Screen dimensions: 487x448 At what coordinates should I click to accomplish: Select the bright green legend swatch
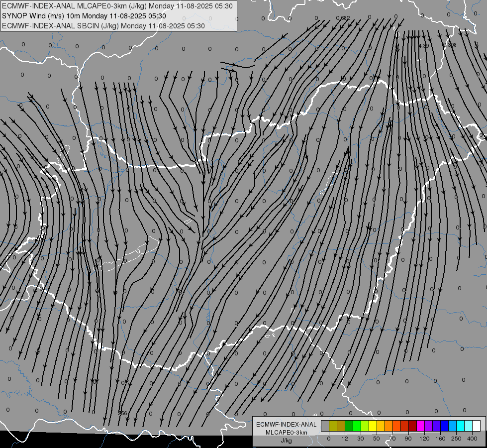[x=357, y=426]
